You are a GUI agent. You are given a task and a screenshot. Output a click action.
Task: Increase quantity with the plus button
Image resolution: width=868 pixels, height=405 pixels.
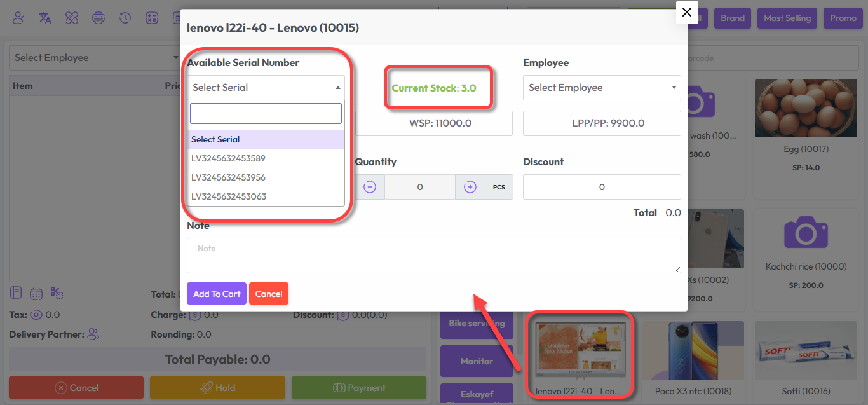(x=470, y=187)
